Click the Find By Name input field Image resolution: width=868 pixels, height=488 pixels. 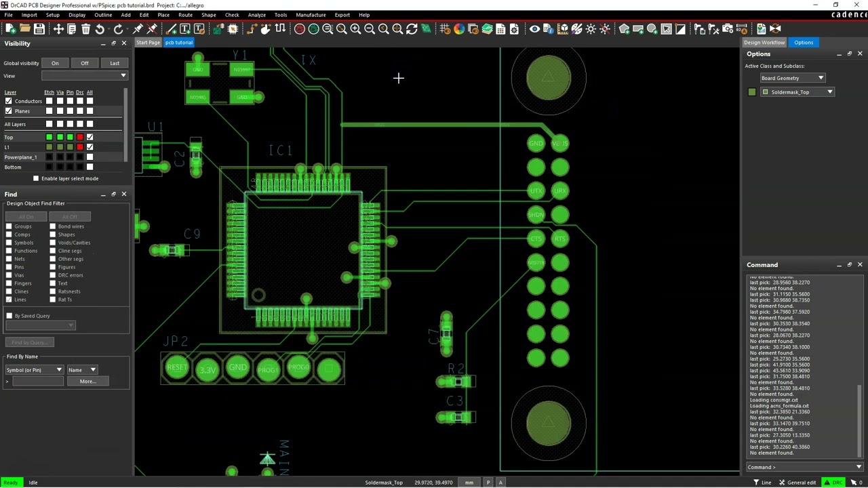[38, 382]
